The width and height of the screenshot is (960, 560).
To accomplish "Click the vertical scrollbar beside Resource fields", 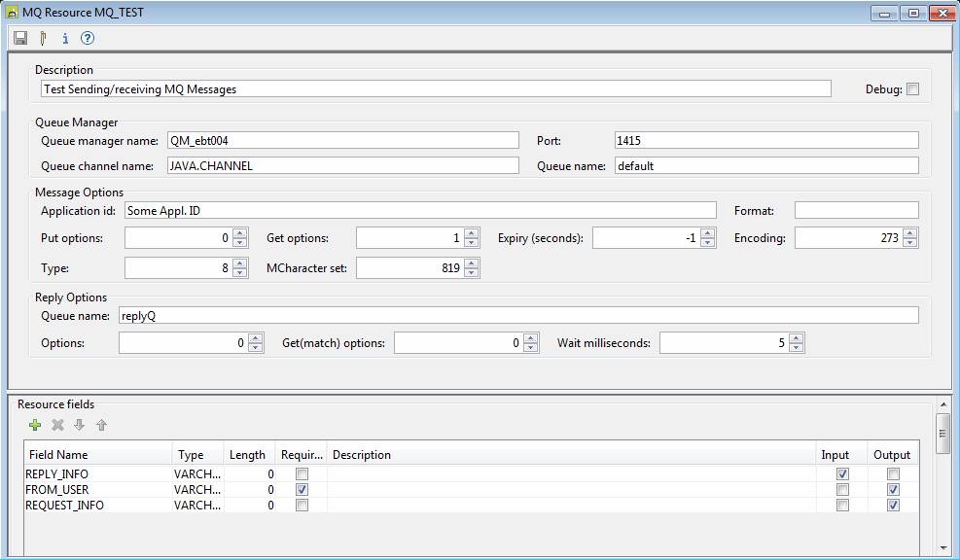I will tap(942, 433).
